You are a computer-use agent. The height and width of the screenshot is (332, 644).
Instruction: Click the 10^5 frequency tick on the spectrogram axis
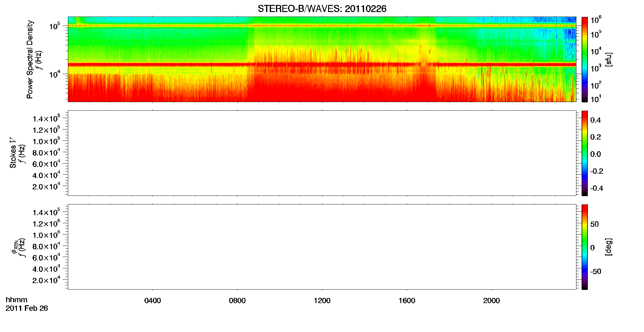(55, 26)
